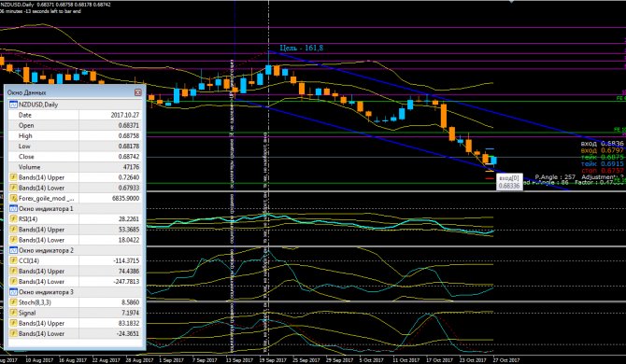626x364 pixels.
Task: Click the icon next to Bands(14) Lower 0.67933
Action: tap(13, 188)
